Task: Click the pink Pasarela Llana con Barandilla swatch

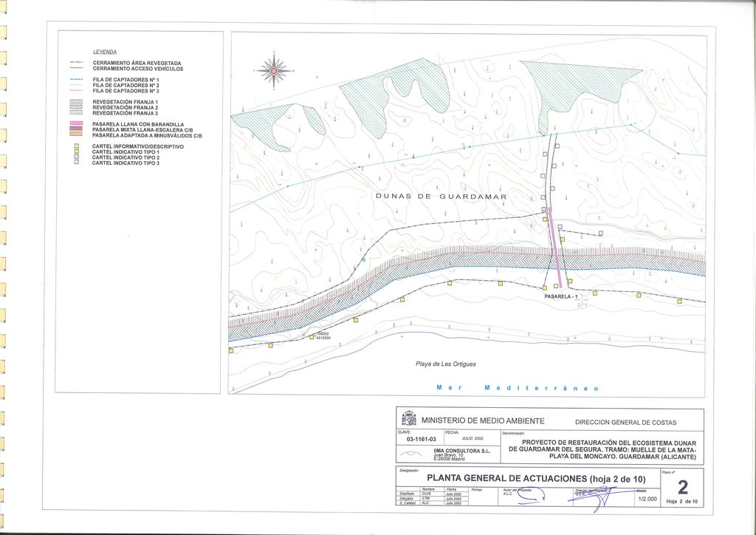Action: [75, 124]
